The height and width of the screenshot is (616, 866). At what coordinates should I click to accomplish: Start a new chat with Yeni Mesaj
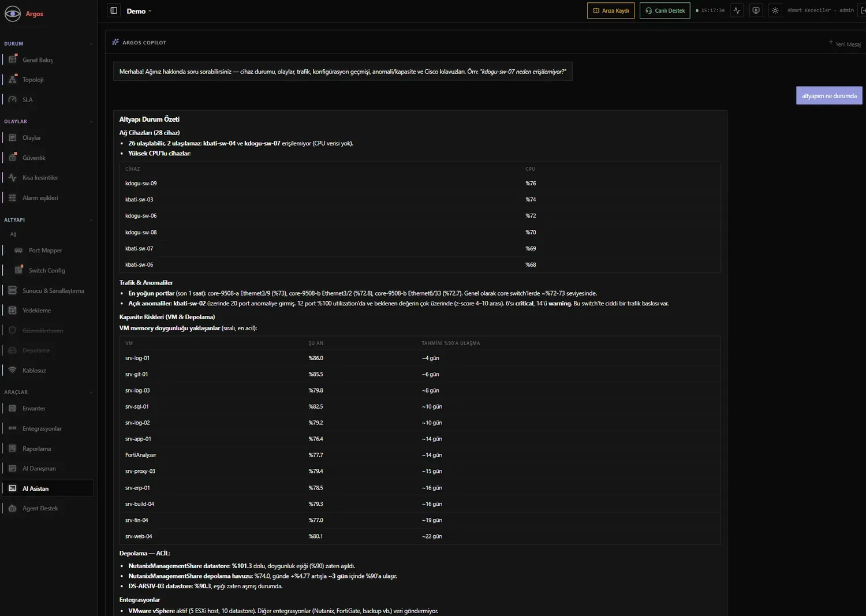[x=845, y=43]
